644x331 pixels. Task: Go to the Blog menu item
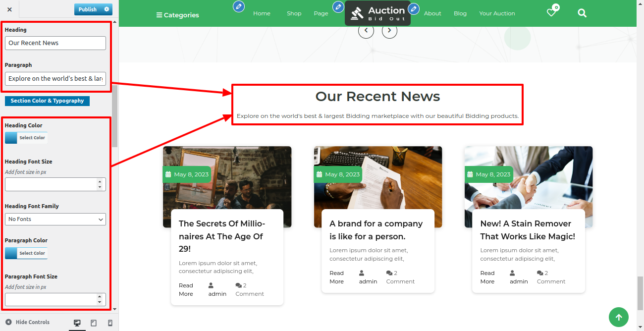(460, 13)
